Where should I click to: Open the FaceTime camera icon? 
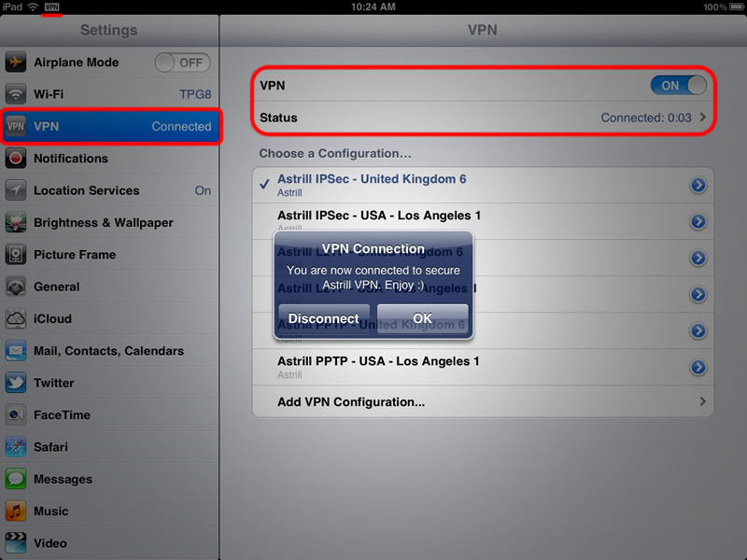16,414
